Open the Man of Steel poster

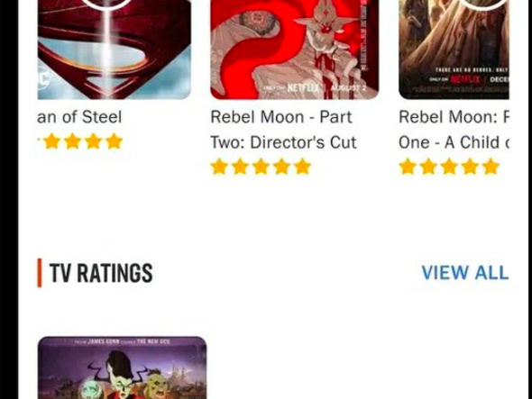tap(114, 50)
